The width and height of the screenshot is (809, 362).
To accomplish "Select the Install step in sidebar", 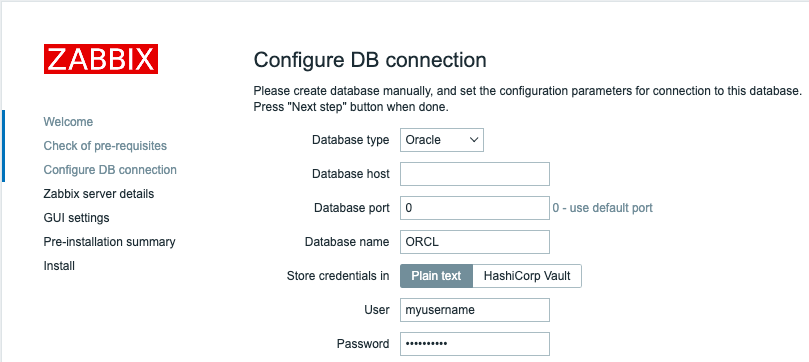I will point(59,266).
